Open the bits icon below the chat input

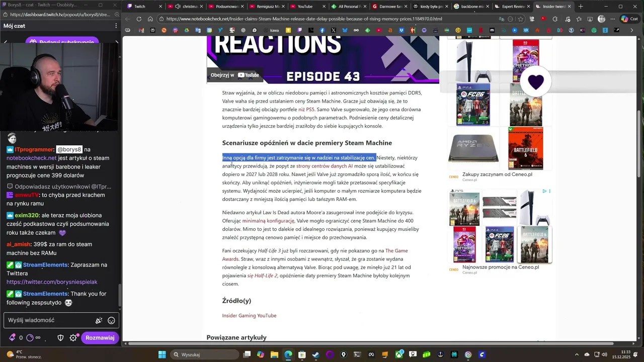[x=12, y=338]
